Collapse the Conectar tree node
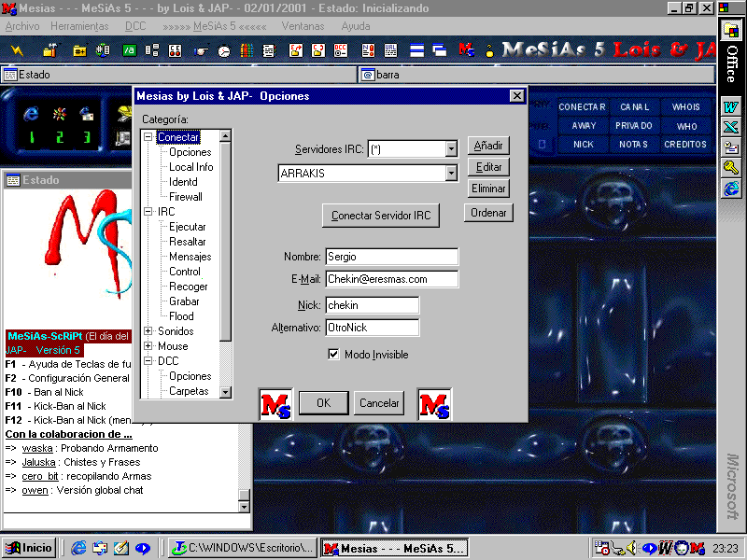Image resolution: width=747 pixels, height=560 pixels. 148,137
